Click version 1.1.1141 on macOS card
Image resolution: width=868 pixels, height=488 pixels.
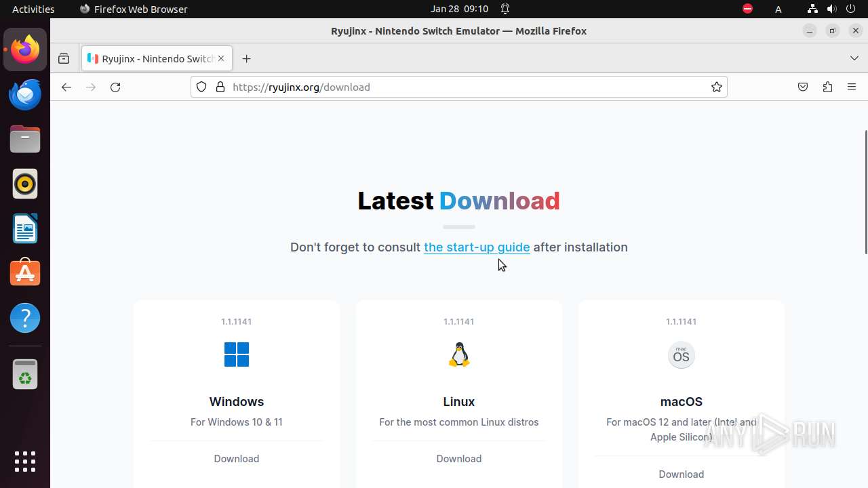coord(682,322)
